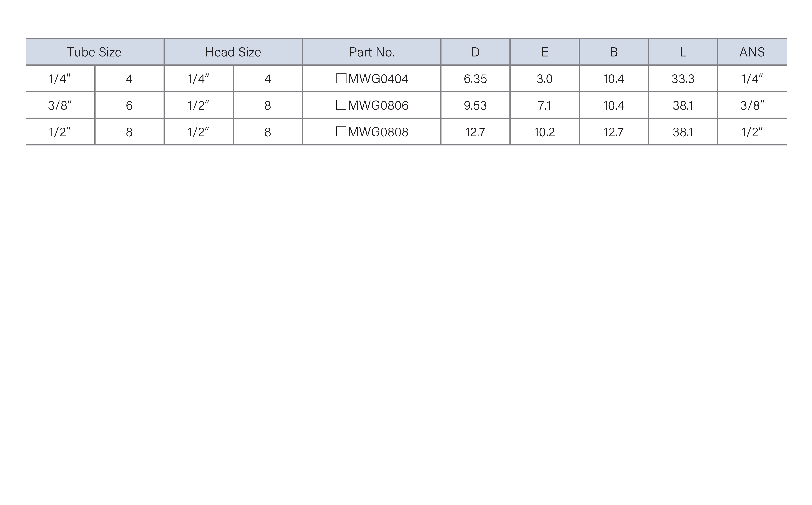
Task: Click the D column header
Action: click(x=475, y=52)
